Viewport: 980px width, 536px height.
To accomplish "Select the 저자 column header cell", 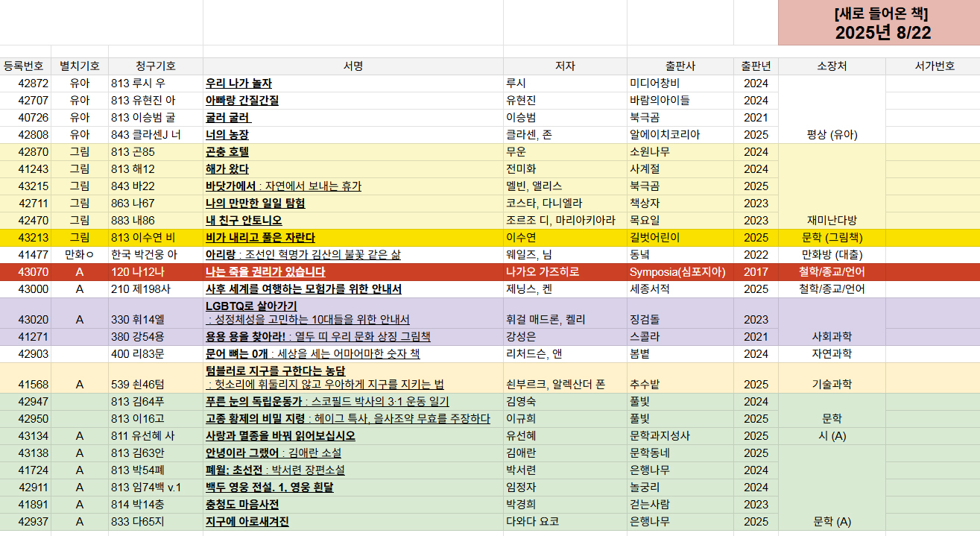I will pos(565,66).
